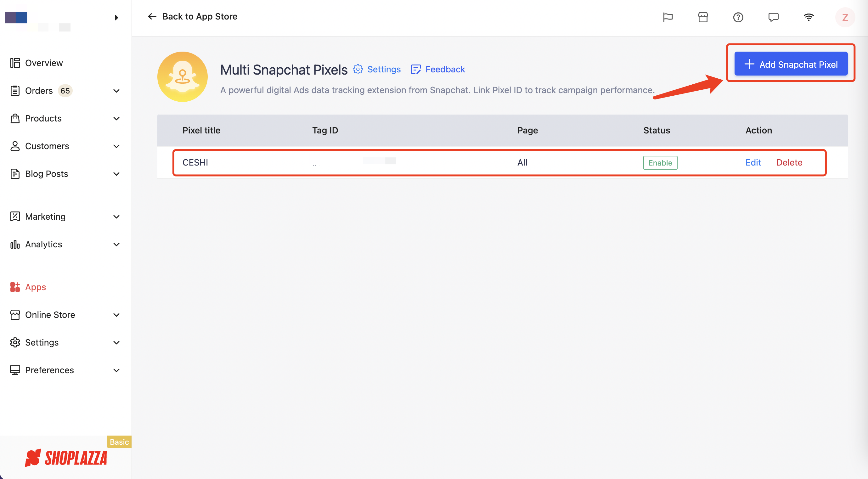Click the Orders clipboard icon
The image size is (868, 479).
coord(15,91)
